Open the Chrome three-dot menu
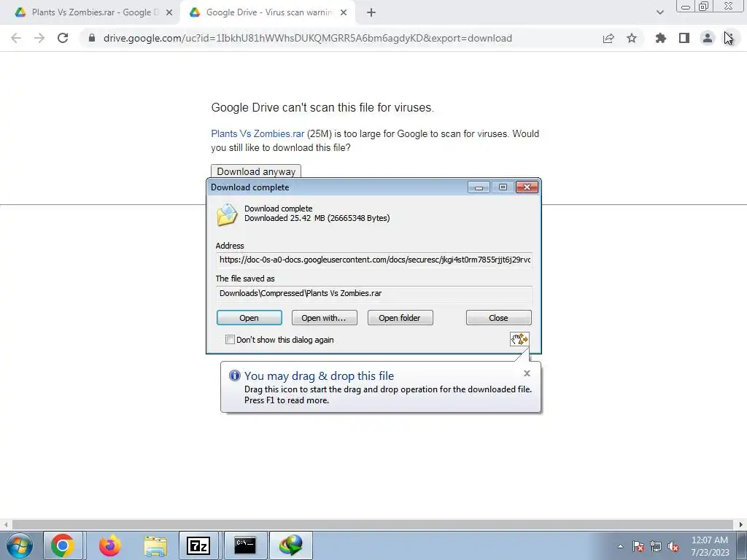The image size is (747, 560). pyautogui.click(x=731, y=38)
